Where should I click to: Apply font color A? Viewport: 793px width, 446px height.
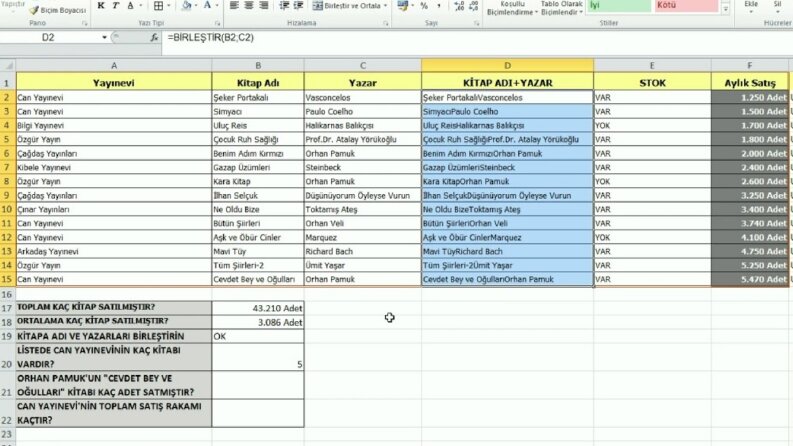(207, 6)
